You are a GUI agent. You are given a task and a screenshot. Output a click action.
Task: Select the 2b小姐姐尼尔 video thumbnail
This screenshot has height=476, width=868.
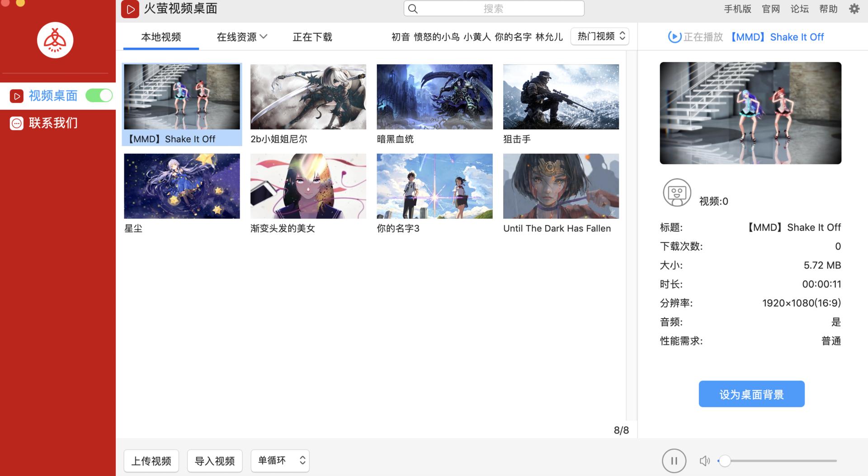point(308,96)
